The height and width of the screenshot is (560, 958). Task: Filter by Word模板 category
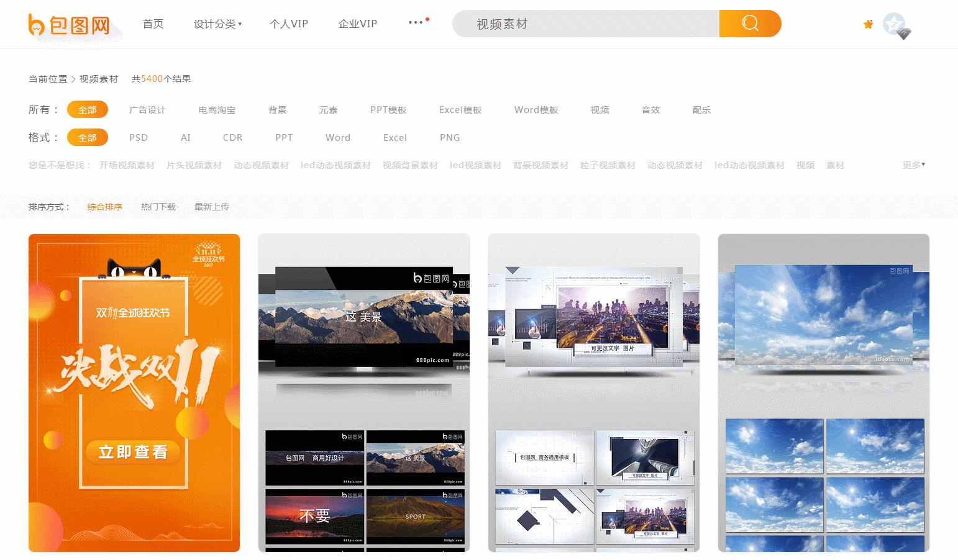point(536,110)
